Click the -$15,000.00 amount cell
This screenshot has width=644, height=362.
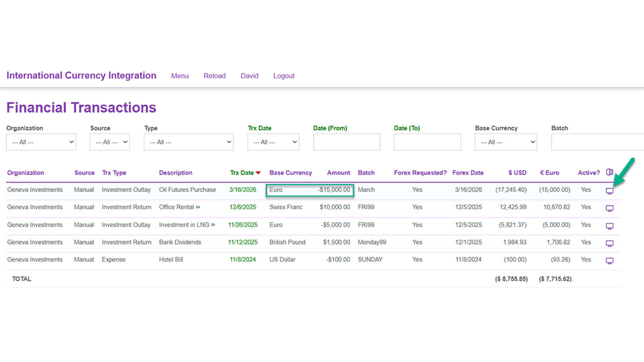click(334, 190)
